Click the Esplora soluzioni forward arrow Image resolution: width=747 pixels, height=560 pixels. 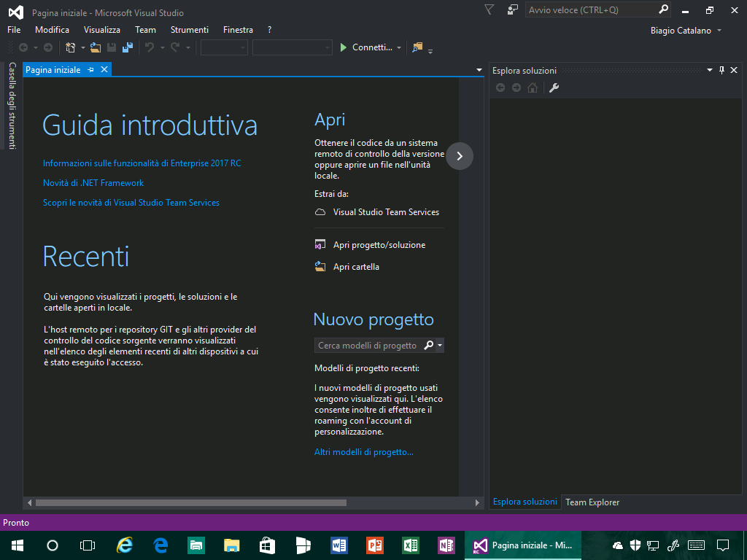[516, 87]
